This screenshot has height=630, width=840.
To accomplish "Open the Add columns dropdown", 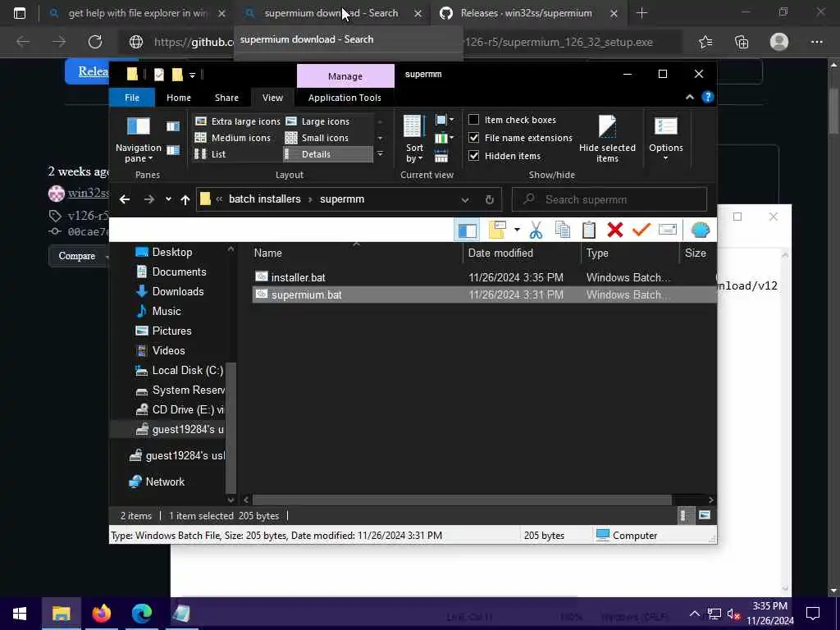I will [x=444, y=138].
